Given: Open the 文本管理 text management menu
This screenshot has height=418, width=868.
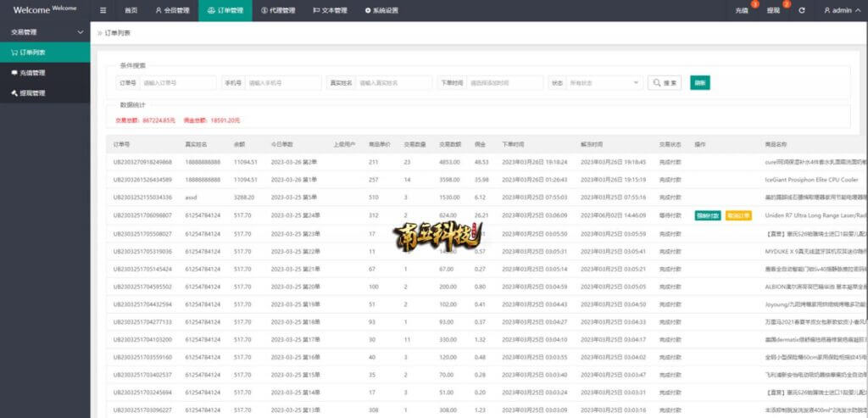Looking at the screenshot, I should (x=330, y=10).
